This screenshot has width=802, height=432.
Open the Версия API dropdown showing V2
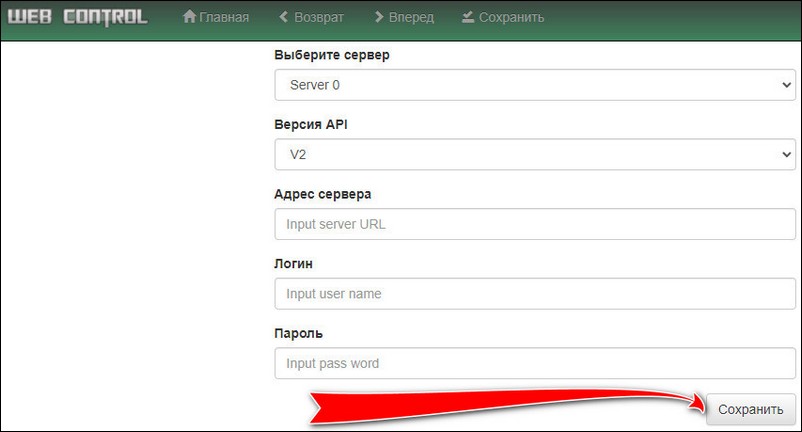[x=535, y=154]
